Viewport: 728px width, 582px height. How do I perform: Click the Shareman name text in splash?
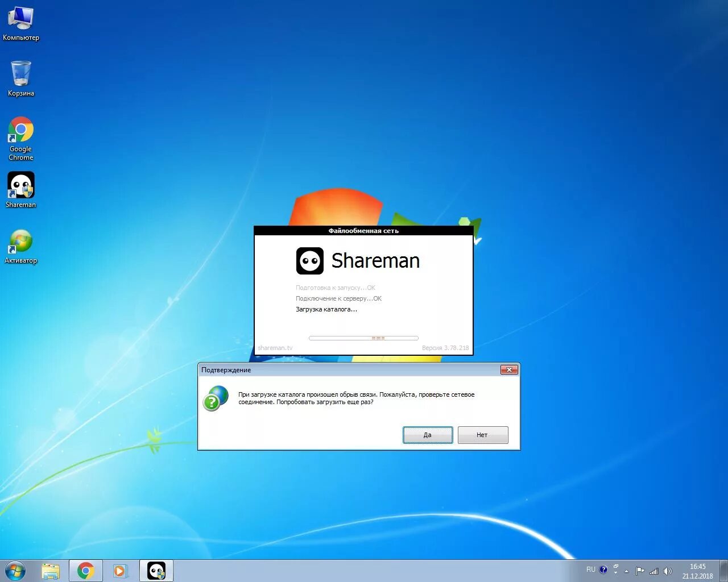click(x=375, y=261)
